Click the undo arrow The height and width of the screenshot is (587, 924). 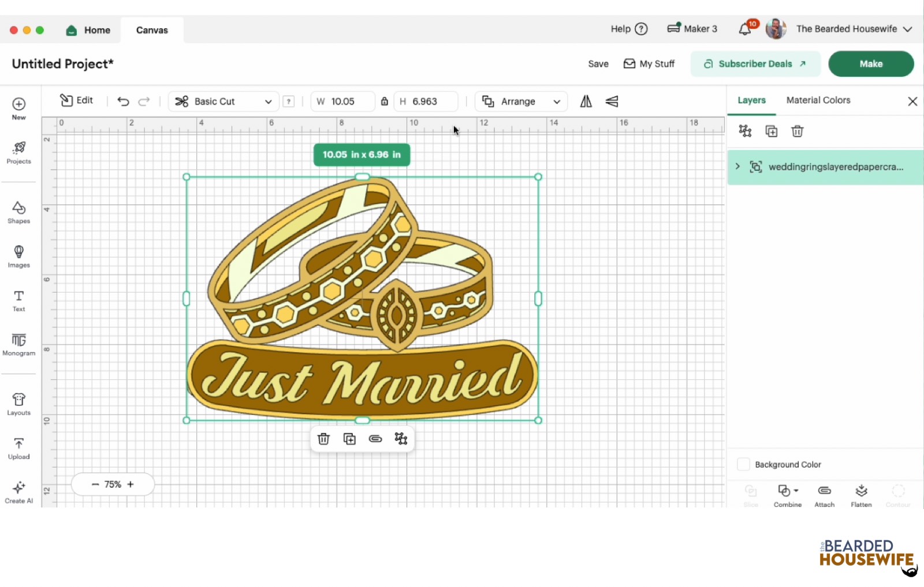[x=123, y=102]
